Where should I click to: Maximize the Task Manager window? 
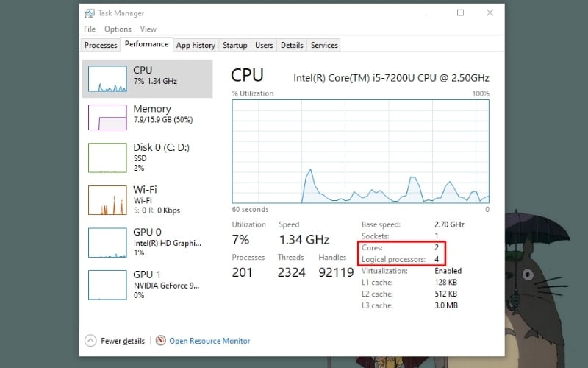point(460,13)
